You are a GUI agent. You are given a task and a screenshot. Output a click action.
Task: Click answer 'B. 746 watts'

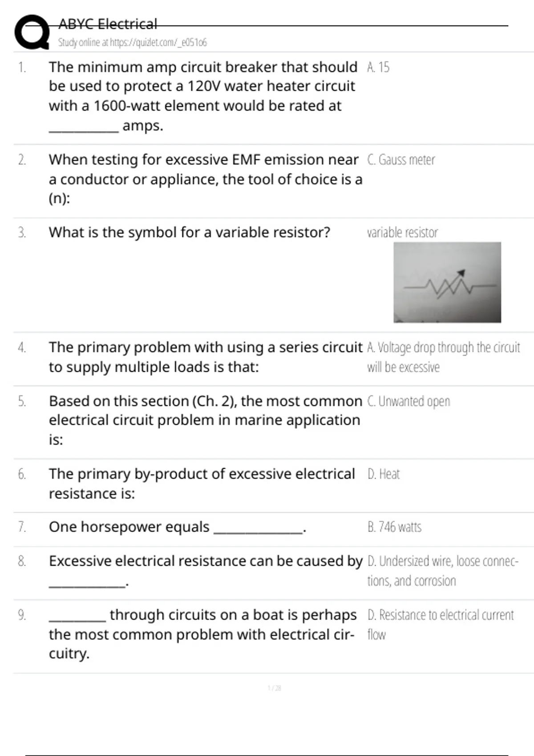(394, 527)
